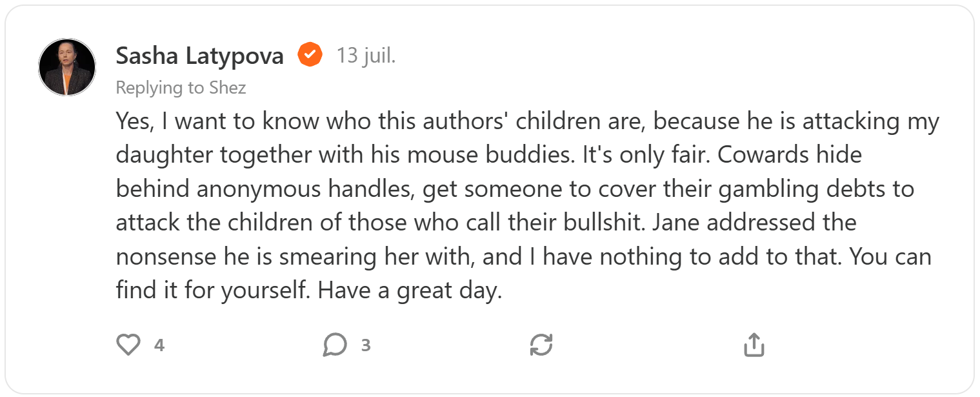Click the word "Shez" in the reply header

click(228, 88)
